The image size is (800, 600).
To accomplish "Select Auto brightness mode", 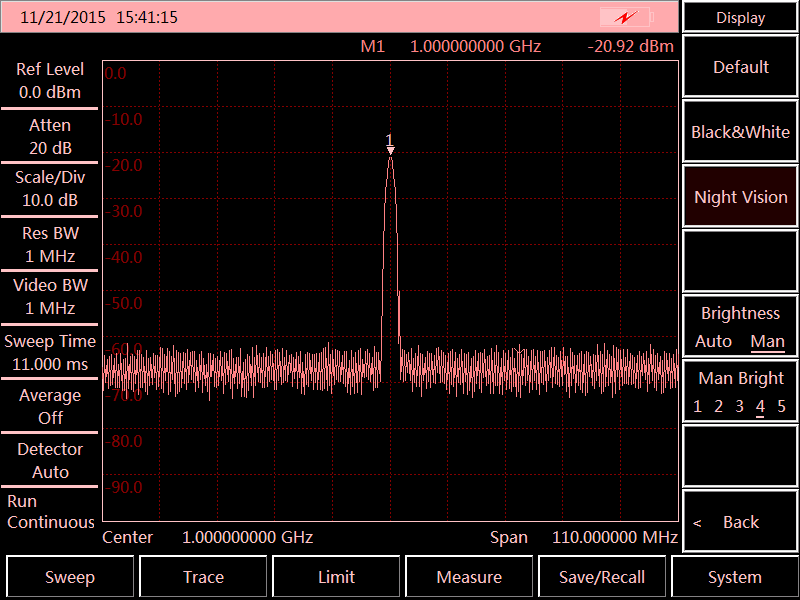I will [713, 342].
